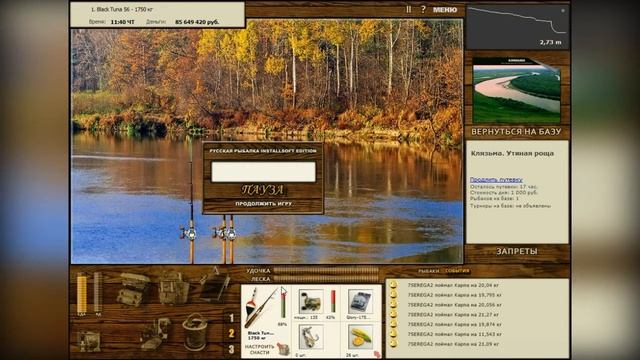Click the fishing reel icon
640x360 pixels.
pyautogui.click(x=311, y=301)
